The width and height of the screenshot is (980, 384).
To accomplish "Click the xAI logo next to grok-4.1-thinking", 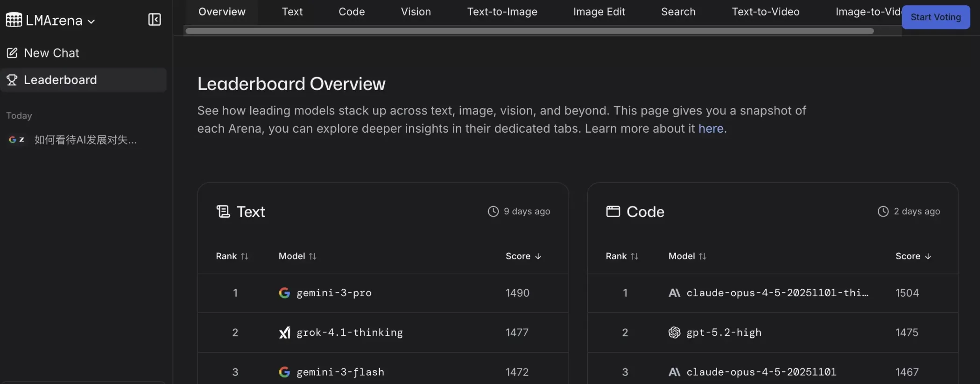I will coord(284,333).
